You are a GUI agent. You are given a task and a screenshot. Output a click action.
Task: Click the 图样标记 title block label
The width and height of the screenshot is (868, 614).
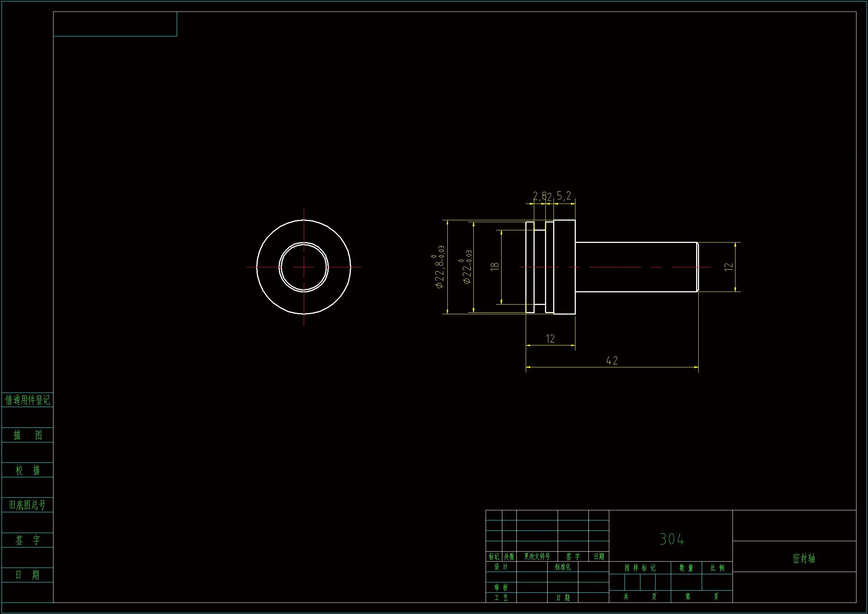click(640, 568)
